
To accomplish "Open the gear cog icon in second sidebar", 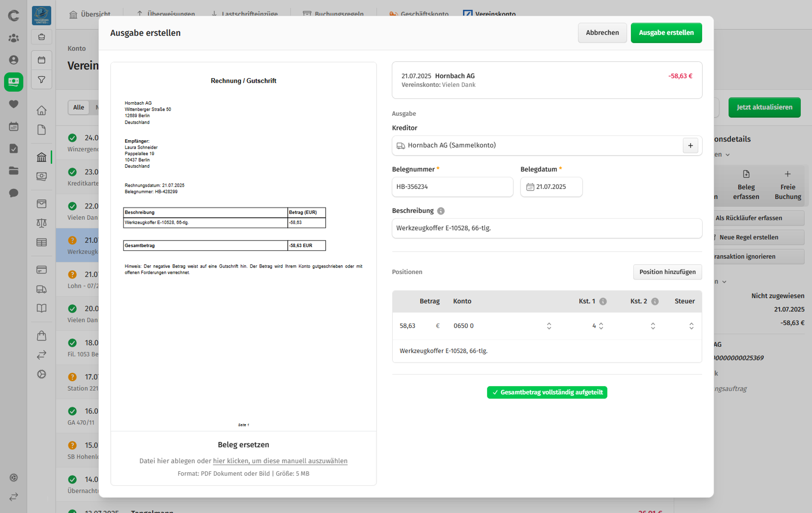I will click(41, 374).
